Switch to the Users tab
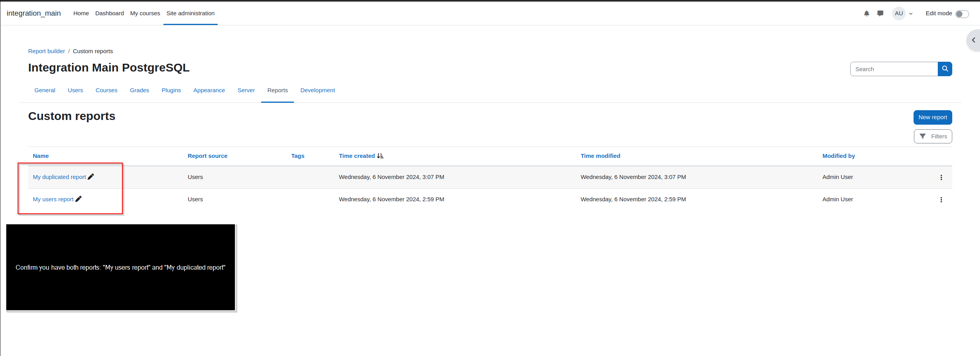The width and height of the screenshot is (980, 356). point(75,90)
